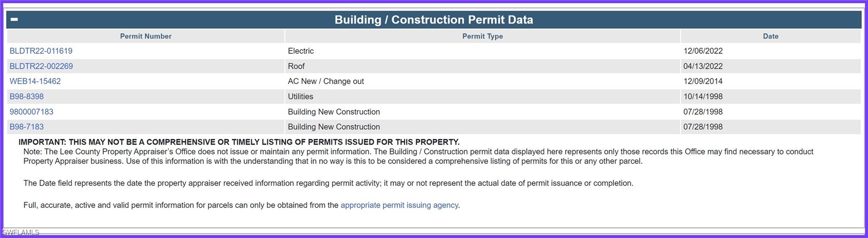Collapse the Building / Construction Permit Data section

pos(14,19)
